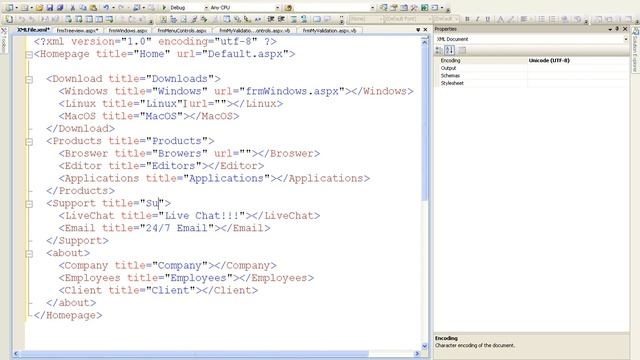This screenshot has width=640, height=360.
Task: Click the green Start Page icon
Action: (x=424, y=8)
